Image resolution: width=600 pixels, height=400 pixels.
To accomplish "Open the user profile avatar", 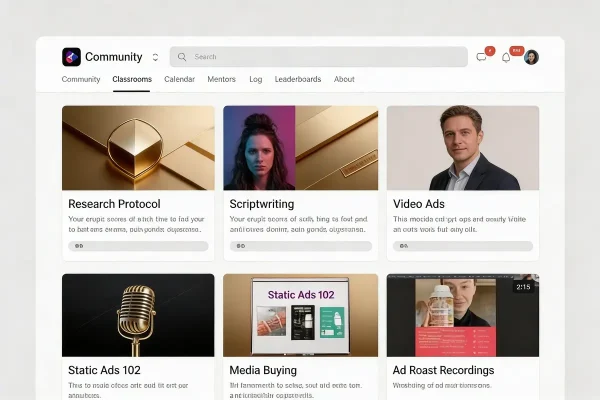I will click(531, 57).
